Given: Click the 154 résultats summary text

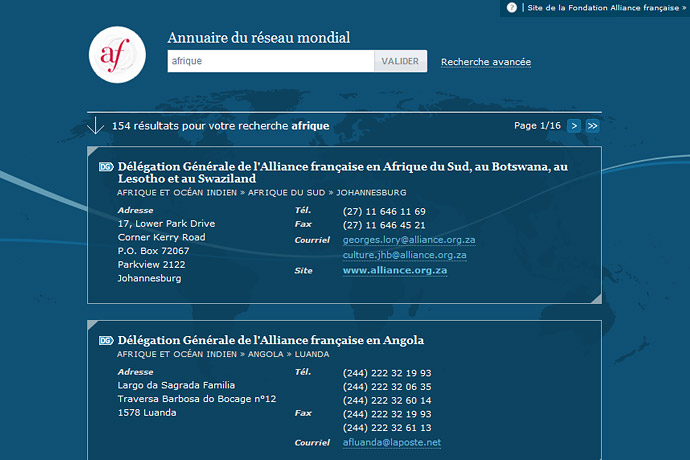Looking at the screenshot, I should [x=220, y=126].
